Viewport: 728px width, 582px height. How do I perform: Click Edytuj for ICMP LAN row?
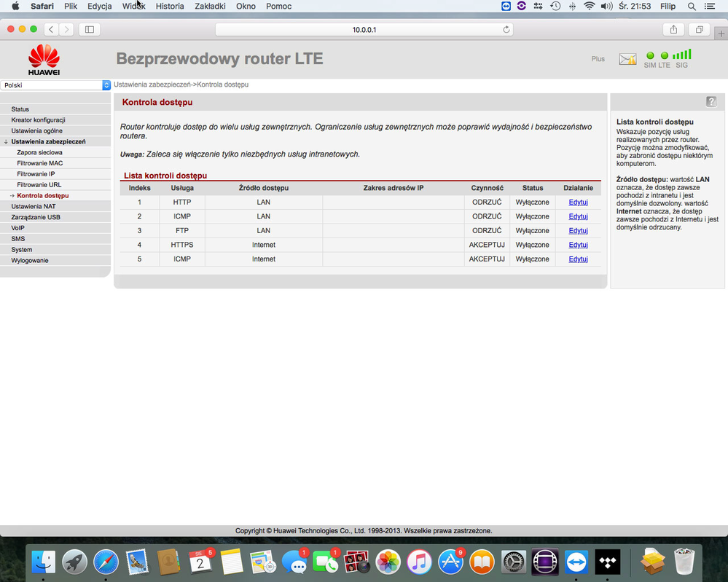click(578, 216)
